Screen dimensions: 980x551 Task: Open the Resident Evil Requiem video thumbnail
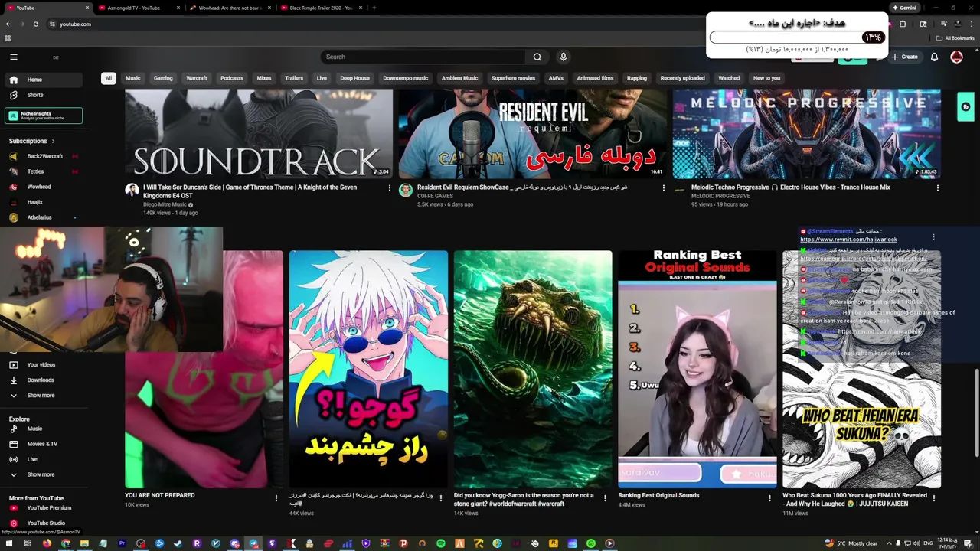tap(533, 134)
